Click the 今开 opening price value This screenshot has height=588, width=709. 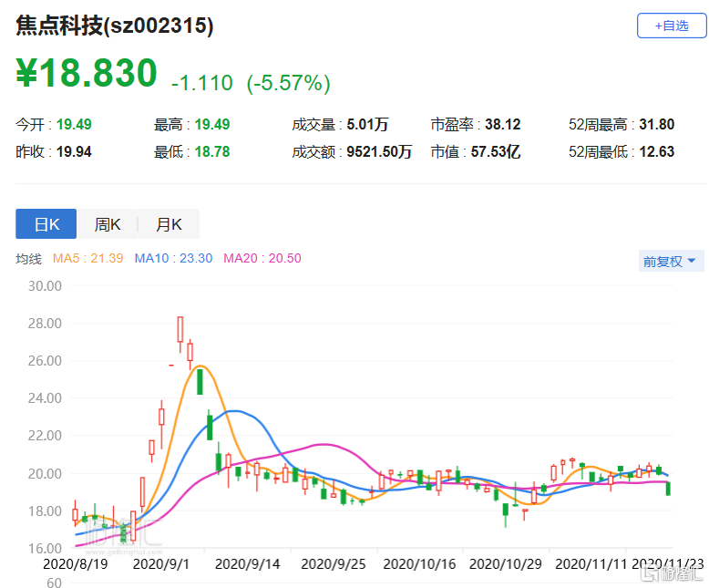coord(75,125)
